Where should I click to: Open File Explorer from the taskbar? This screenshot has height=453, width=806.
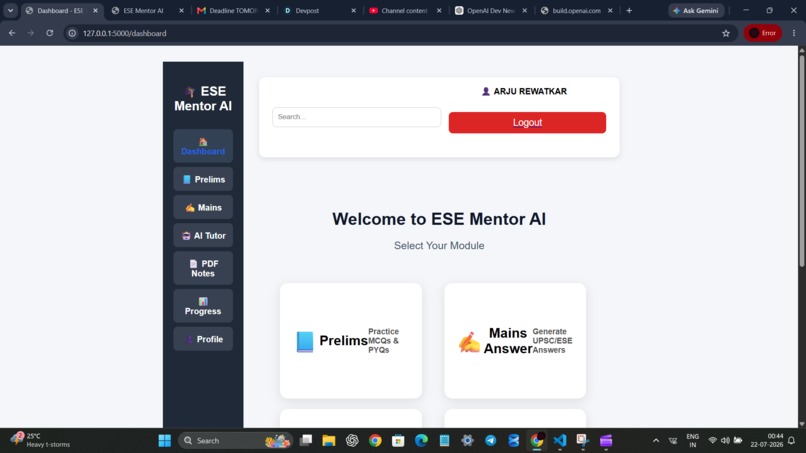[x=328, y=441]
